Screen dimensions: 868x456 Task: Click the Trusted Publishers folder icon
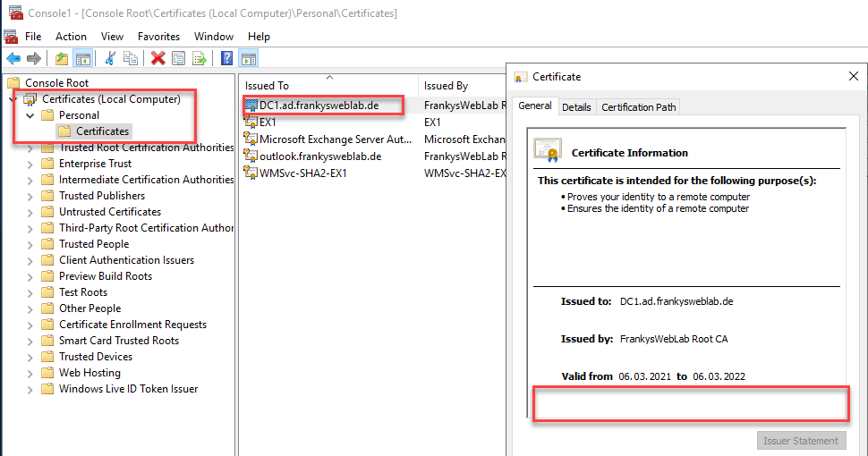(47, 195)
